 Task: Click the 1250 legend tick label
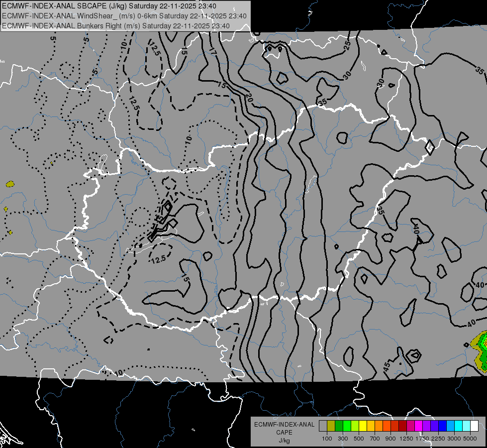(406, 439)
